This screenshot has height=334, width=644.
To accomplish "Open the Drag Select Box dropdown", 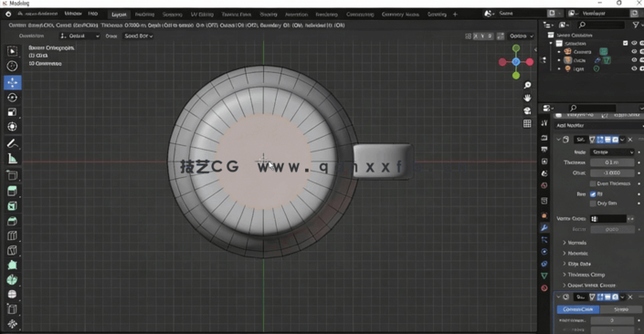I will 139,37.
